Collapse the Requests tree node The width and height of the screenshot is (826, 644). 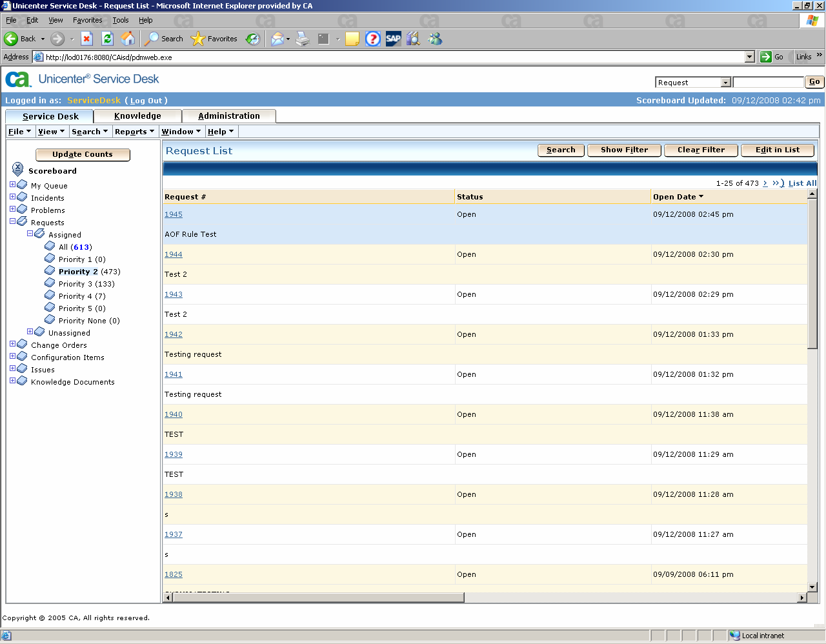[x=12, y=222]
